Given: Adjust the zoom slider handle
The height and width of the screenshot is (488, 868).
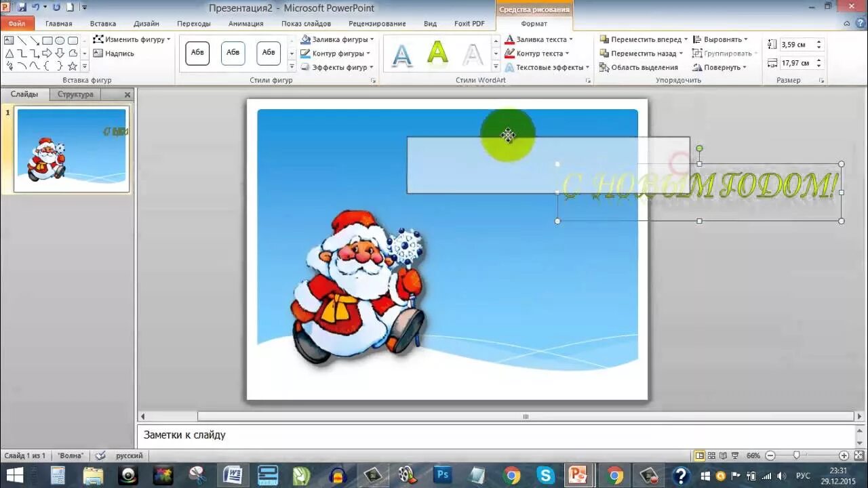Looking at the screenshot, I should click(797, 455).
